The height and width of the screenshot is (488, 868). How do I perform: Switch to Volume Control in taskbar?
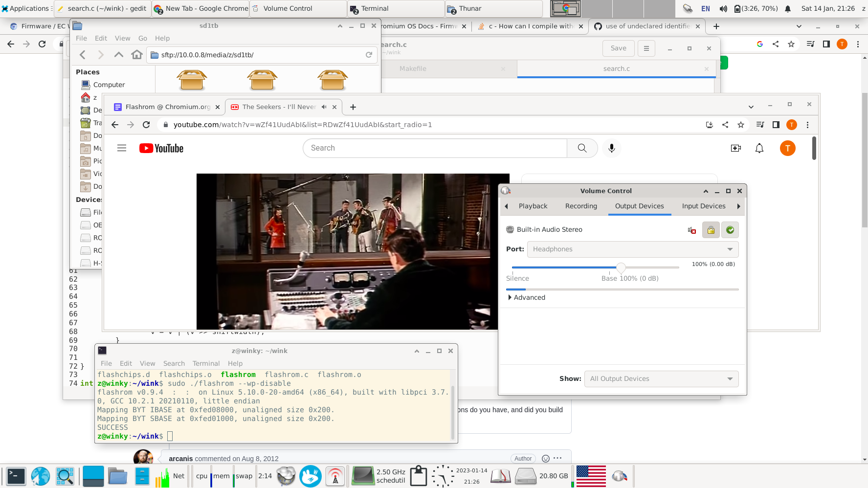tap(298, 8)
